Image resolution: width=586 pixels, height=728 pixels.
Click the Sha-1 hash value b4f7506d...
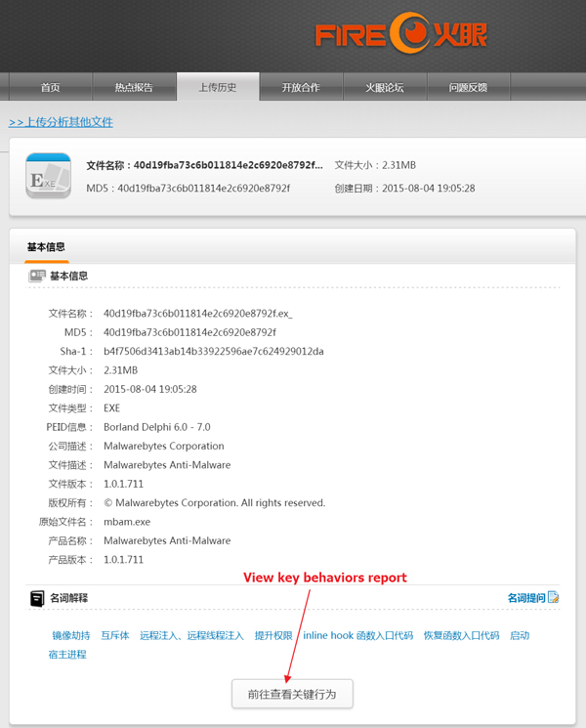[x=214, y=352]
